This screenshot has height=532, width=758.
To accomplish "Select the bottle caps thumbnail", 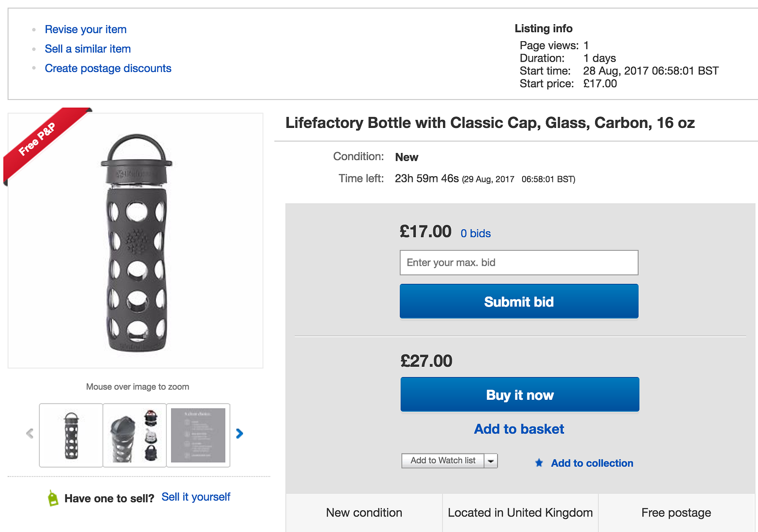I will pyautogui.click(x=135, y=435).
